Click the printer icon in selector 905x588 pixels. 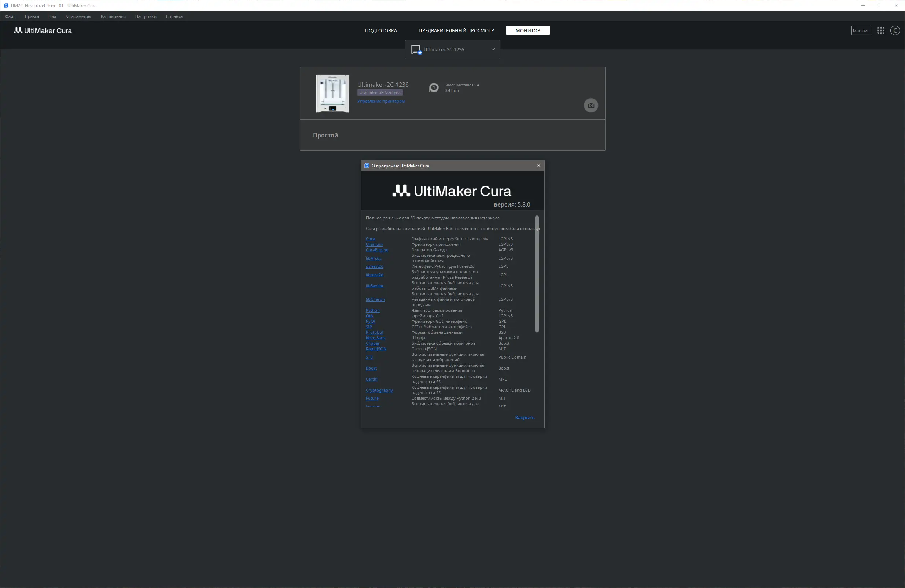point(416,49)
